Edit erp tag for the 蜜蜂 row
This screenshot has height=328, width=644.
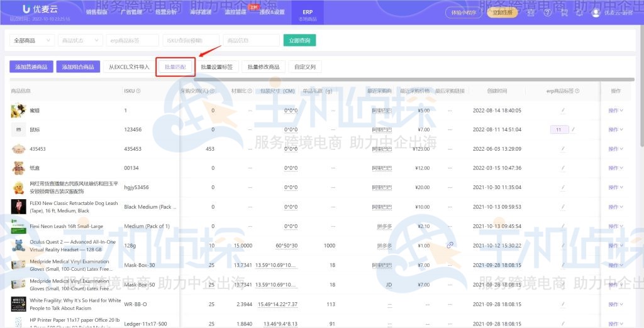pyautogui.click(x=563, y=111)
